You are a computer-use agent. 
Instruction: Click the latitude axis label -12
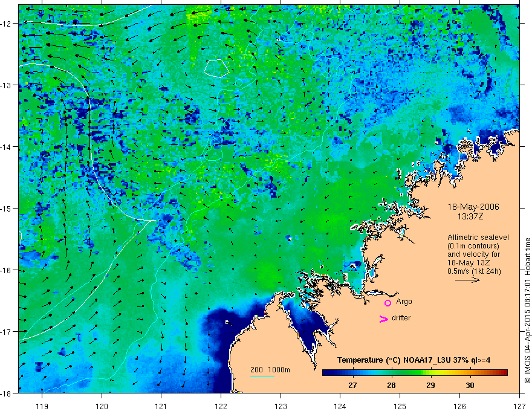coord(6,24)
